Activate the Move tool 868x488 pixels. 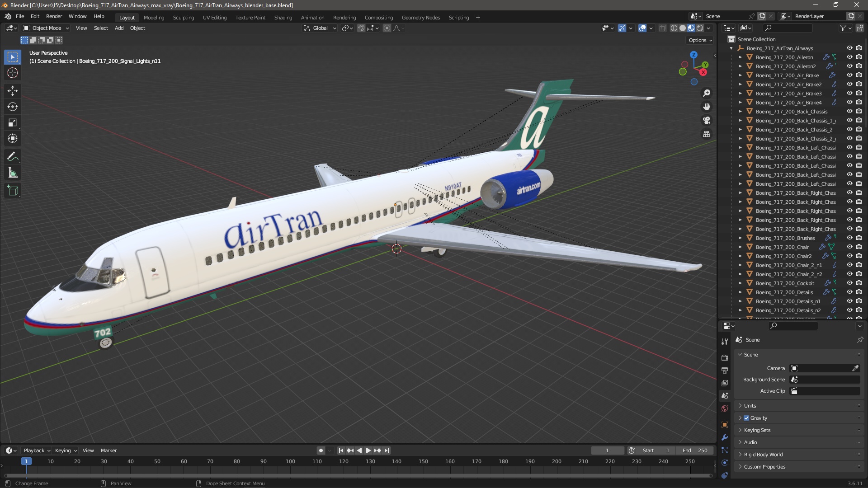[13, 91]
